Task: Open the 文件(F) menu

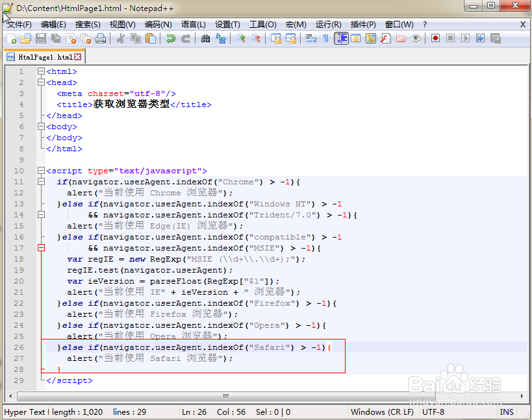Action: click(x=19, y=25)
